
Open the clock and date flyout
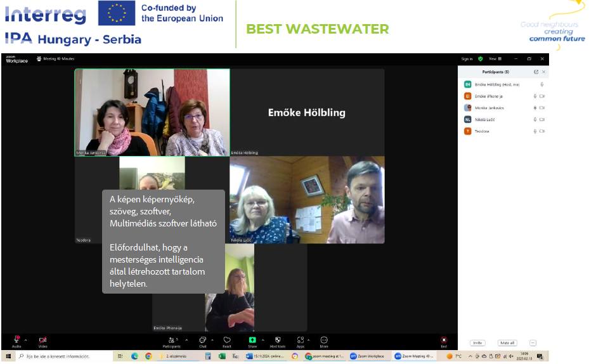524,356
